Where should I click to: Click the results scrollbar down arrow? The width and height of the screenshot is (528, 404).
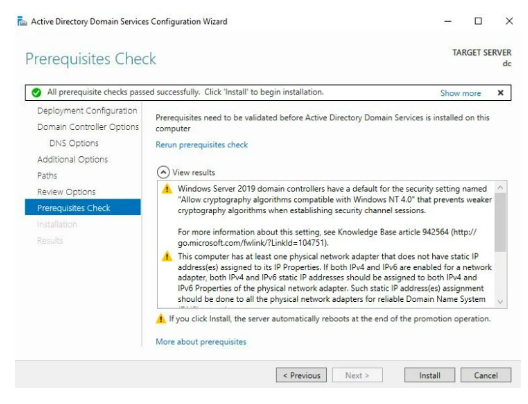500,302
